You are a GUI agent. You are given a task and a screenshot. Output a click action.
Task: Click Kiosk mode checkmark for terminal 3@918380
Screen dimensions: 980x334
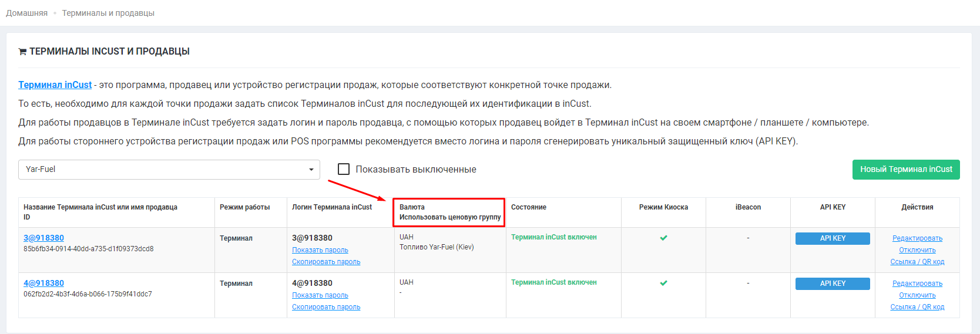(x=663, y=238)
